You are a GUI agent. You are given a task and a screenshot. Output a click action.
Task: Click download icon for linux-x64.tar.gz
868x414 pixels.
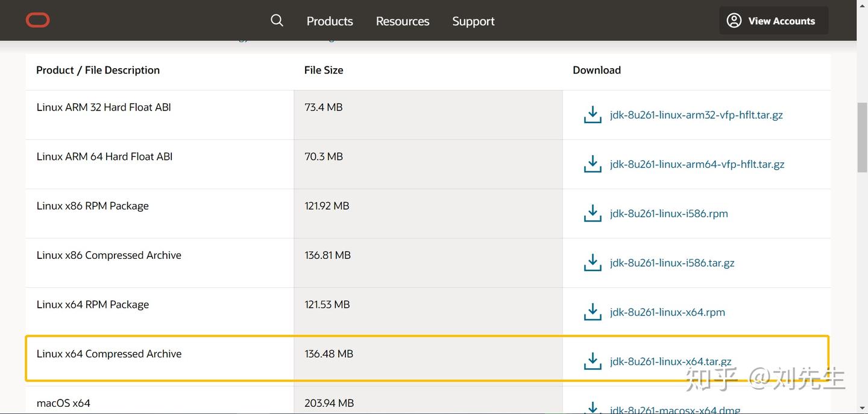pyautogui.click(x=593, y=361)
